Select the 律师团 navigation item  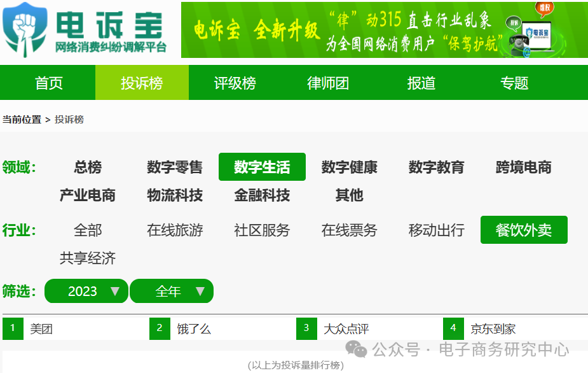coord(327,83)
